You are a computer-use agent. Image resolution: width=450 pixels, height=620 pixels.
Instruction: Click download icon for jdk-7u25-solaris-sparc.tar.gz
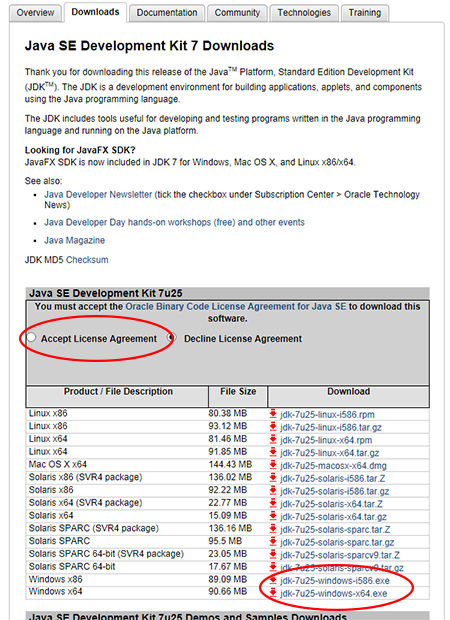[273, 541]
